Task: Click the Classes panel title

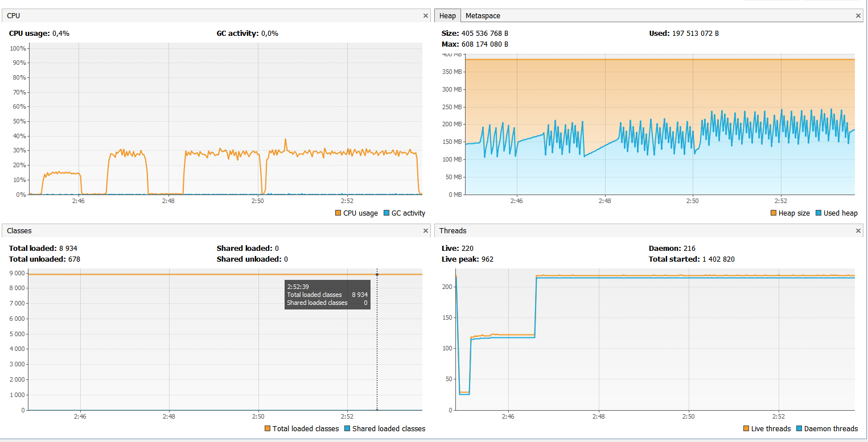Action: click(19, 231)
